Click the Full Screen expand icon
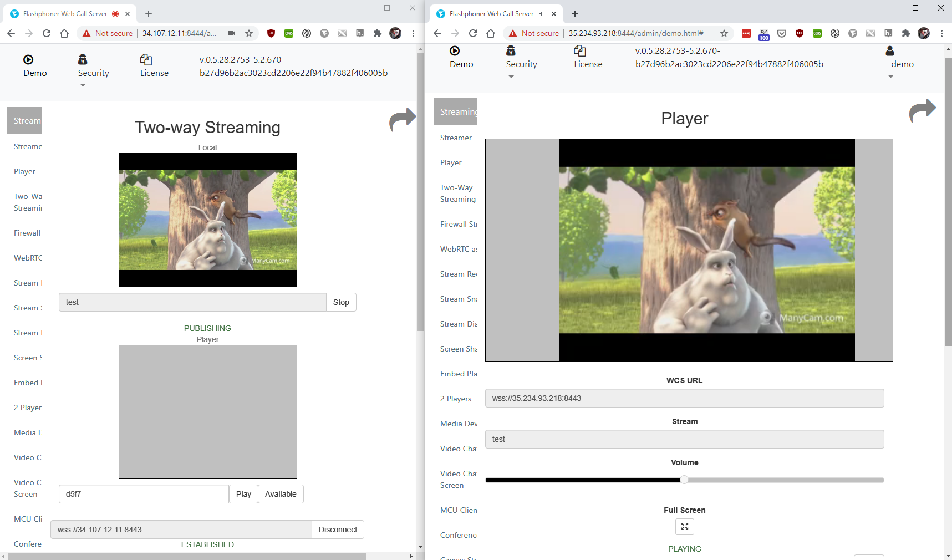This screenshot has height=560, width=952. 684,526
